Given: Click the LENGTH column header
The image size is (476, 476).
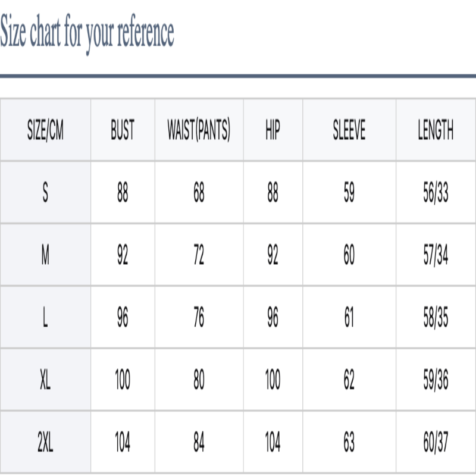Looking at the screenshot, I should [x=436, y=130].
